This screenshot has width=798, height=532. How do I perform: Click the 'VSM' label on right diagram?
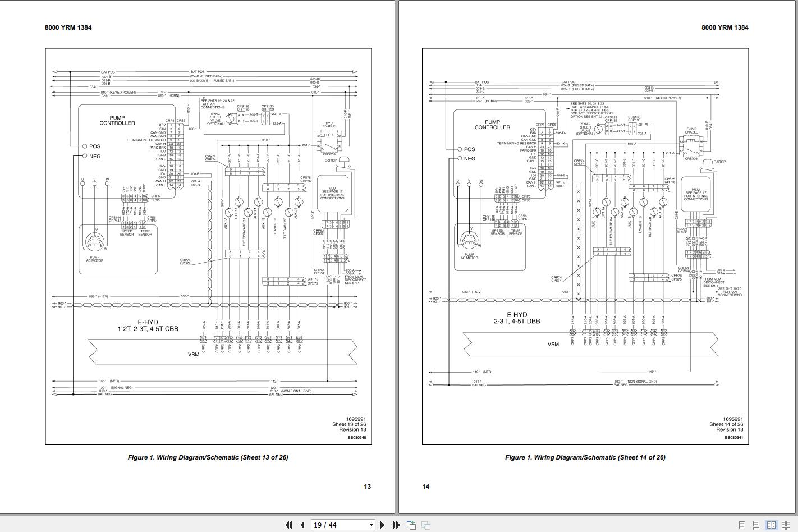(x=553, y=344)
